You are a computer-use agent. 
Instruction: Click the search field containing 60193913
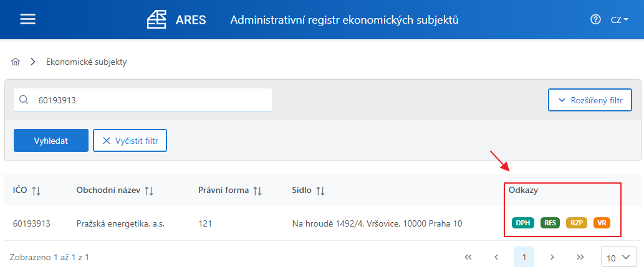(143, 100)
